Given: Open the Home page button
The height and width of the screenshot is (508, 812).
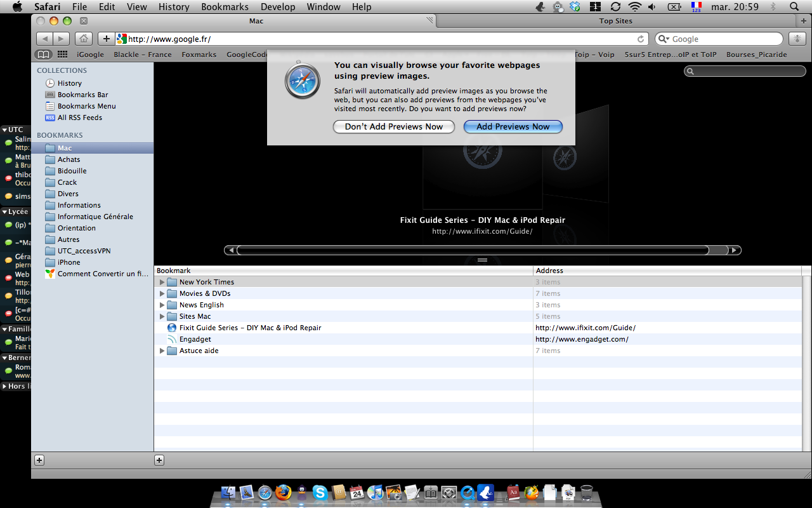Looking at the screenshot, I should [x=84, y=39].
